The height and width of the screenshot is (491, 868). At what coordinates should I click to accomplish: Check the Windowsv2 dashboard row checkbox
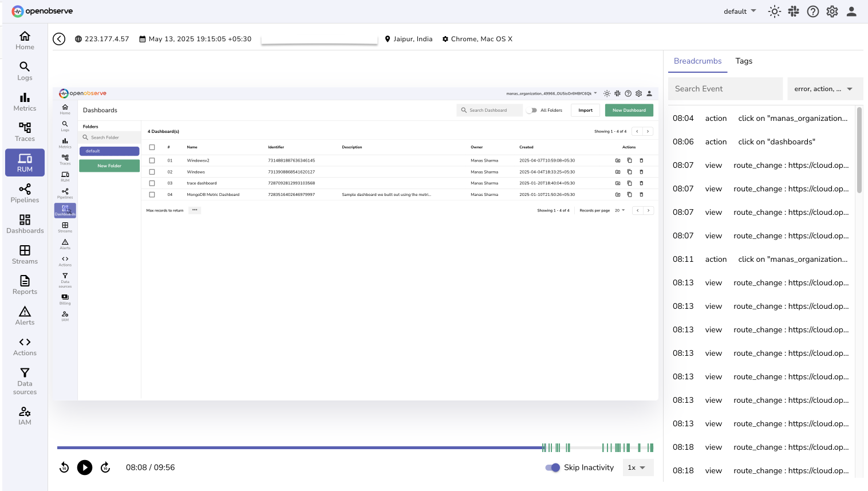tap(152, 160)
